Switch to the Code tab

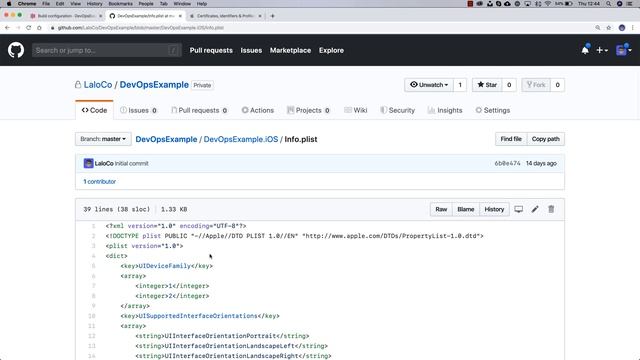(94, 110)
